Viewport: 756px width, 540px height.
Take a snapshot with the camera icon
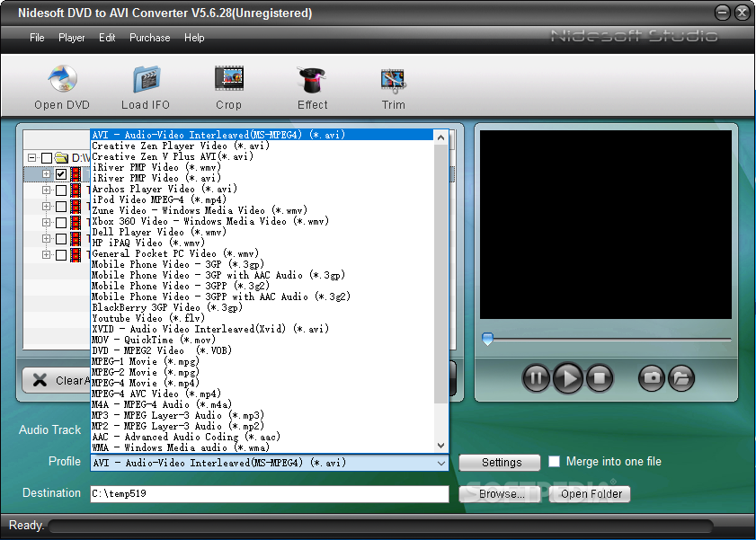652,378
